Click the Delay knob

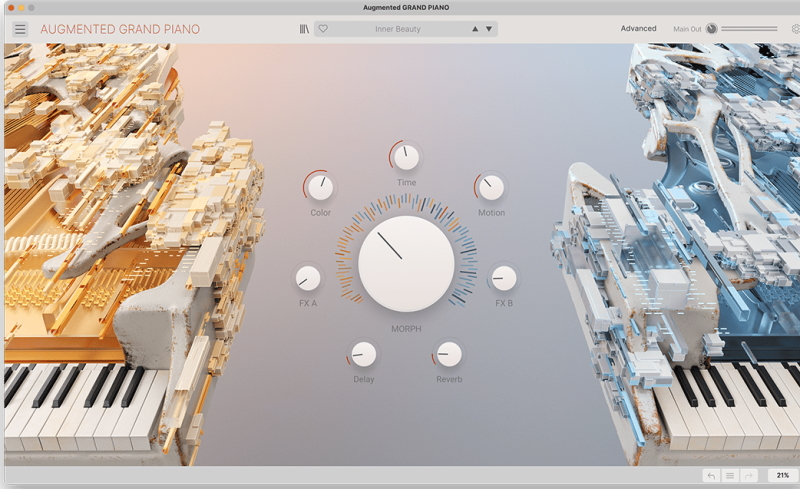point(364,354)
